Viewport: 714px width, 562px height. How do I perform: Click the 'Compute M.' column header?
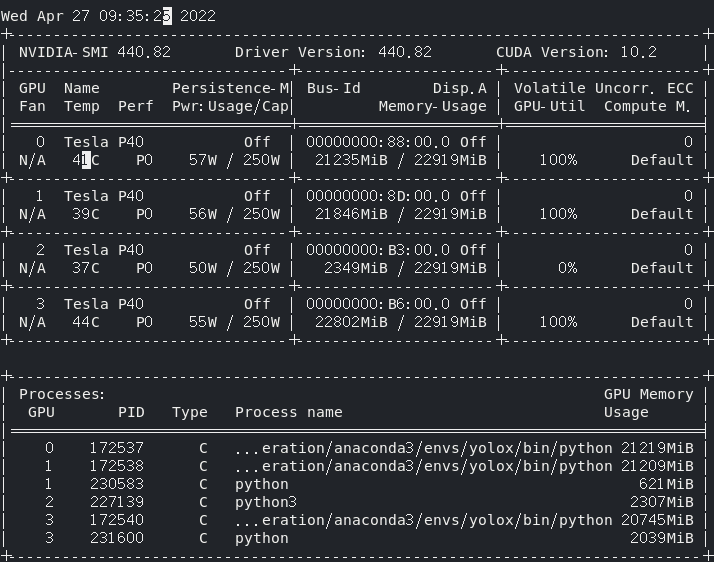[x=648, y=106]
